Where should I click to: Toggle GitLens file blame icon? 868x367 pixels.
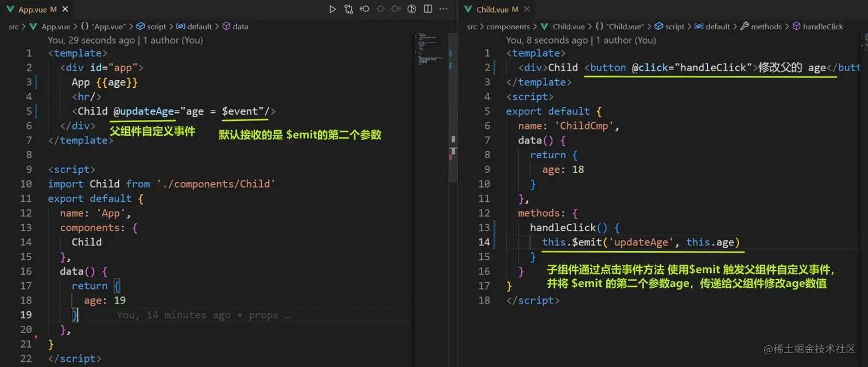click(x=412, y=9)
